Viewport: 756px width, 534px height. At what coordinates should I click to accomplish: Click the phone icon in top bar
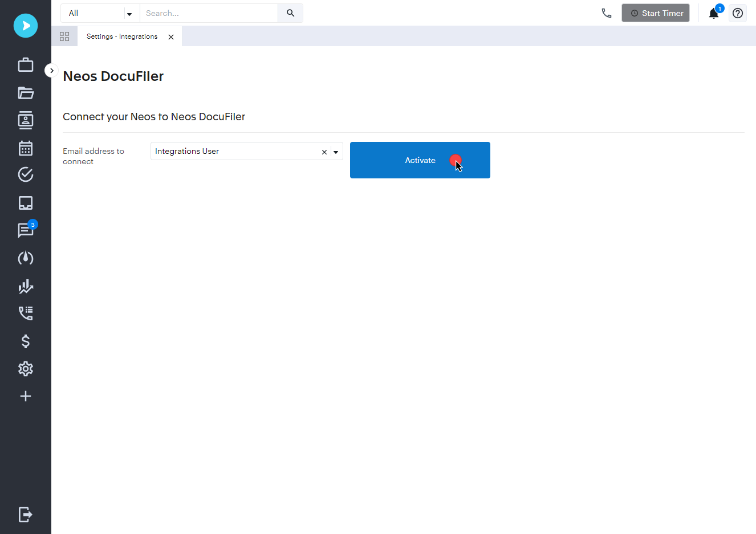click(607, 13)
